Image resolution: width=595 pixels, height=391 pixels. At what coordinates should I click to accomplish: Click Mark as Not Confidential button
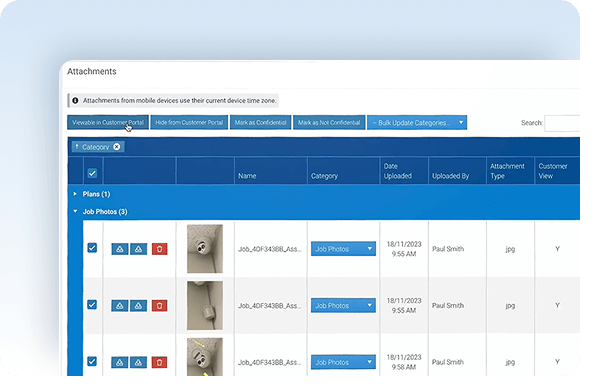[x=329, y=123]
